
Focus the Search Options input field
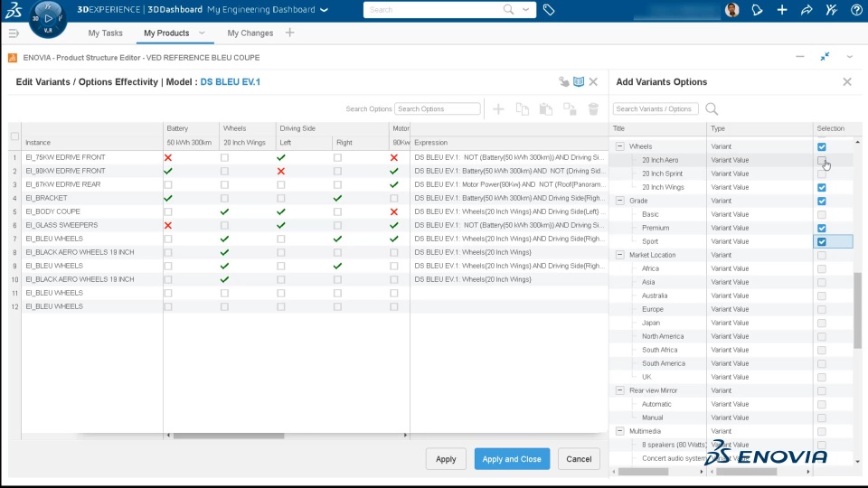pos(438,109)
